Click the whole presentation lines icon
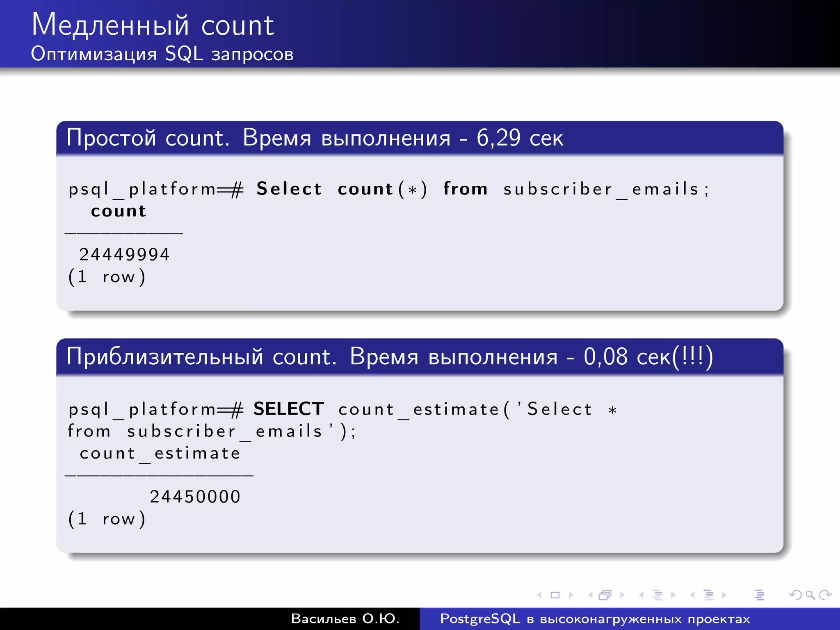 pos(759,595)
